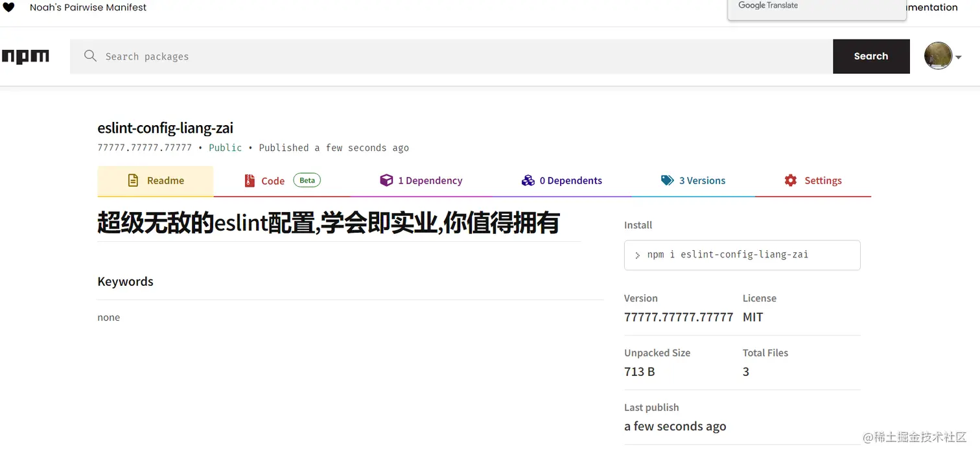The image size is (980, 457).
Task: Expand the account dropdown arrow
Action: (x=958, y=57)
